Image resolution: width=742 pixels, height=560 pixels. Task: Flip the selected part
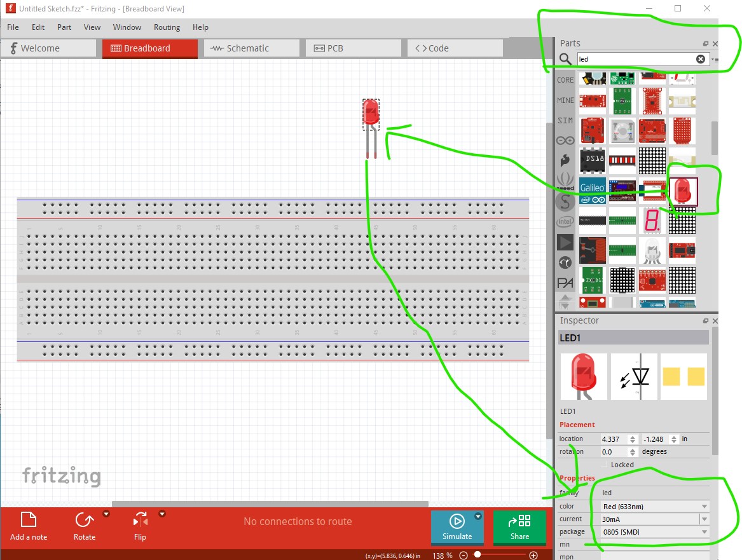click(x=140, y=526)
